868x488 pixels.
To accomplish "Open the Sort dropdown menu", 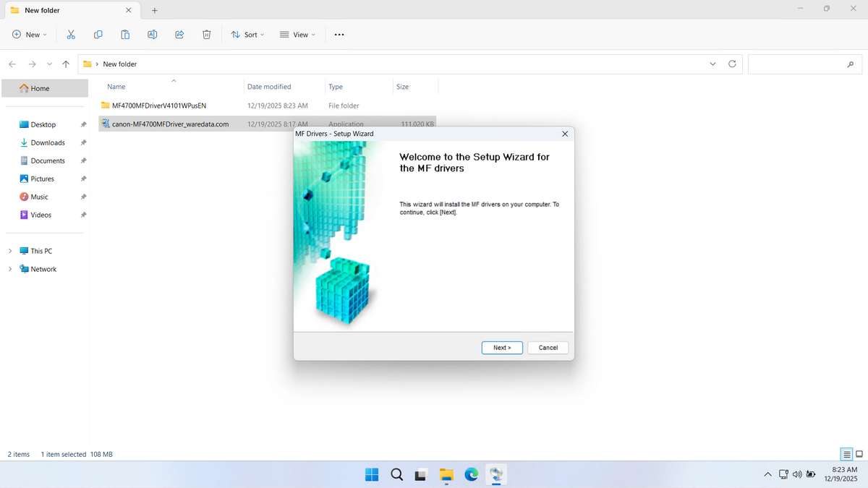I will (x=247, y=35).
